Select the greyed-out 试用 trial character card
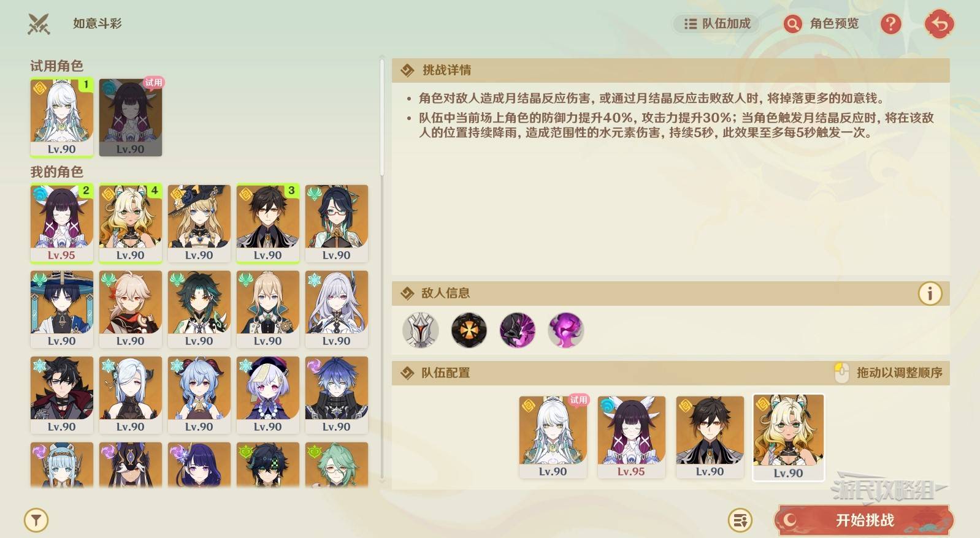 point(131,117)
